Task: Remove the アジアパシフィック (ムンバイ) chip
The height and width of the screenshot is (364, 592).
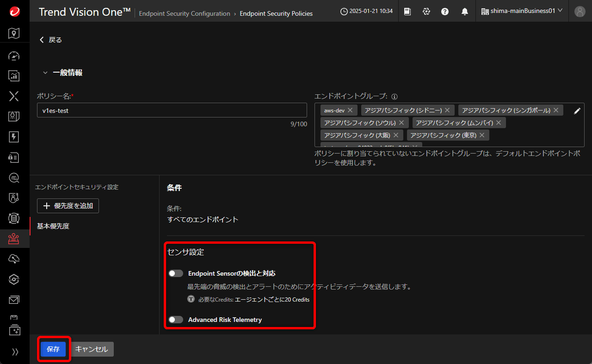Action: pos(499,123)
